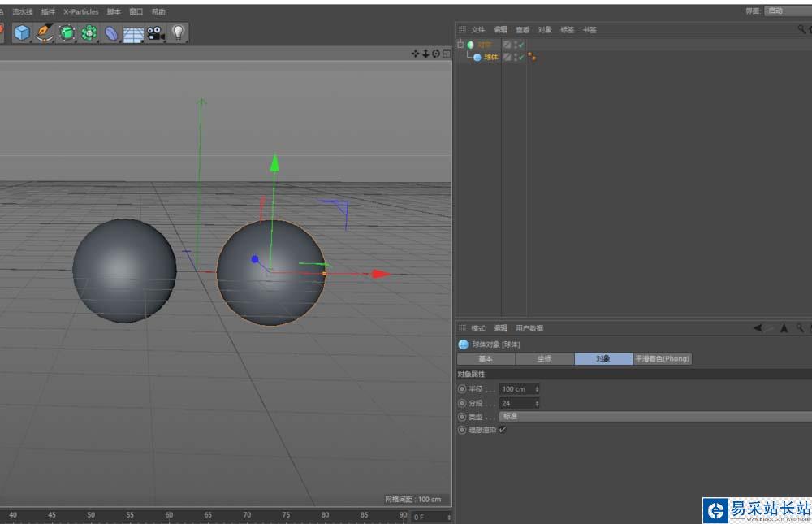Toggle the 理想渲染 checkbox
812x524 pixels.
(x=503, y=430)
